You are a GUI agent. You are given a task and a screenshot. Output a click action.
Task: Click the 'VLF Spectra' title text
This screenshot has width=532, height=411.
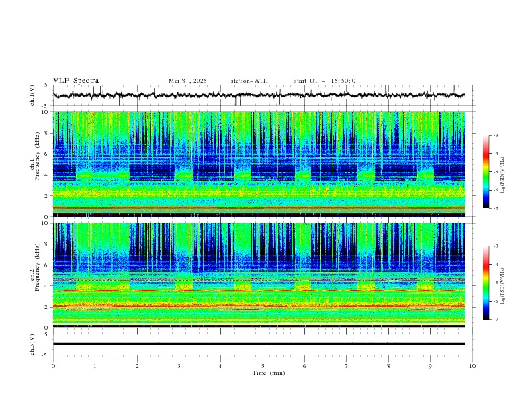click(x=76, y=81)
